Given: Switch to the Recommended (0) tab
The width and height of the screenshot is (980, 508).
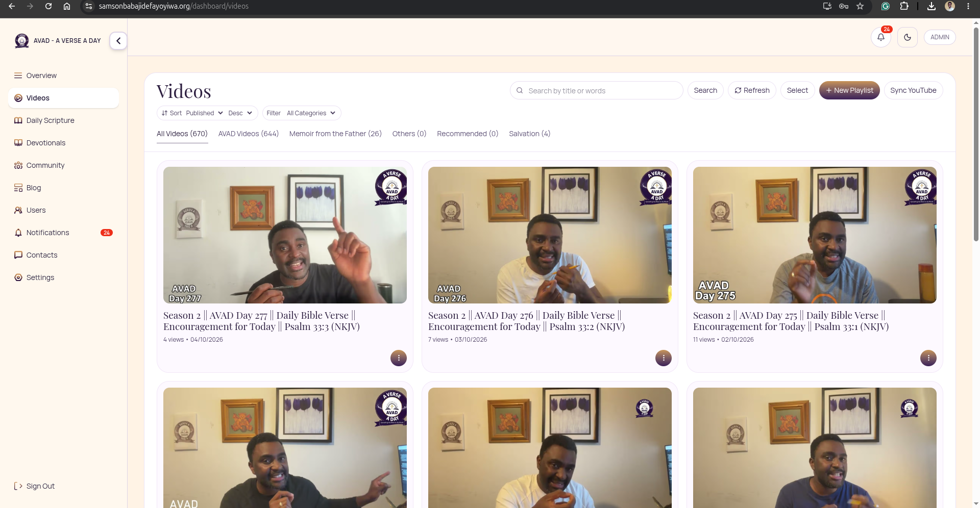Looking at the screenshot, I should [x=468, y=134].
